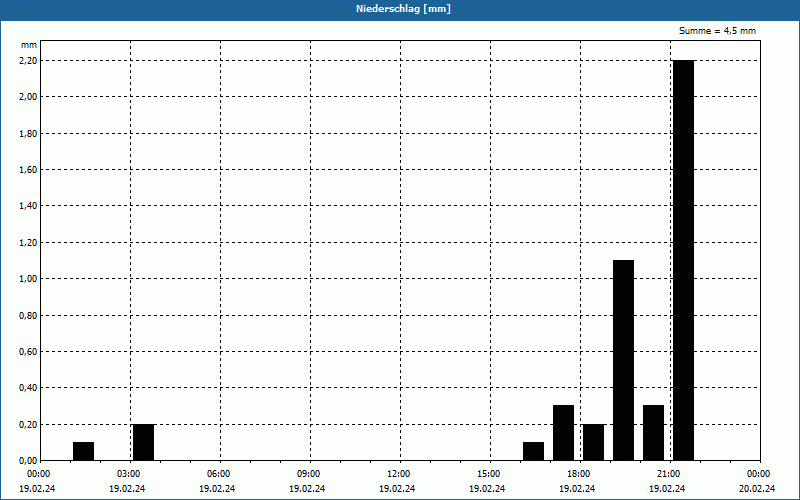
Task: Click the 19.02.24 date under 06:00
Action: (217, 489)
